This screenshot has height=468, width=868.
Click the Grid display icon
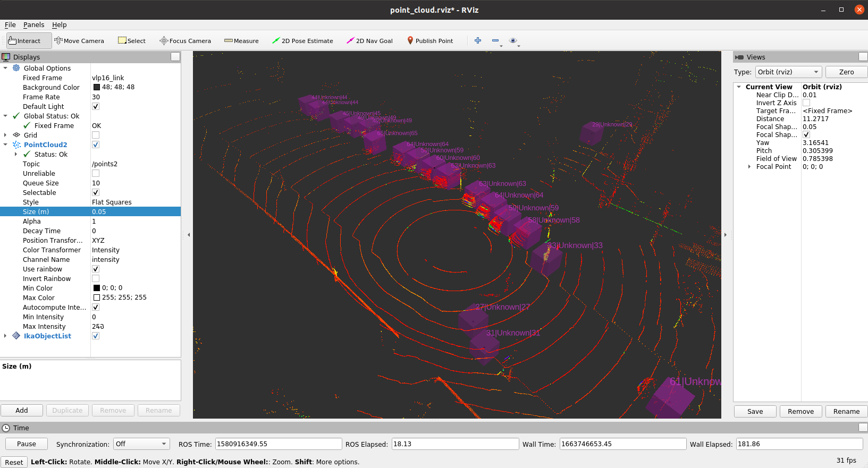click(x=16, y=135)
